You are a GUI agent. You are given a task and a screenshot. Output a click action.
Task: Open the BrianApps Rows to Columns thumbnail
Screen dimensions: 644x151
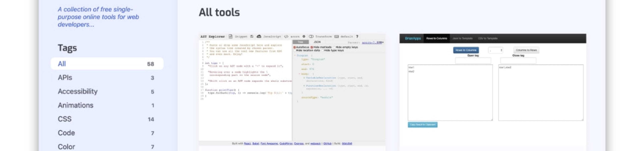(x=493, y=92)
